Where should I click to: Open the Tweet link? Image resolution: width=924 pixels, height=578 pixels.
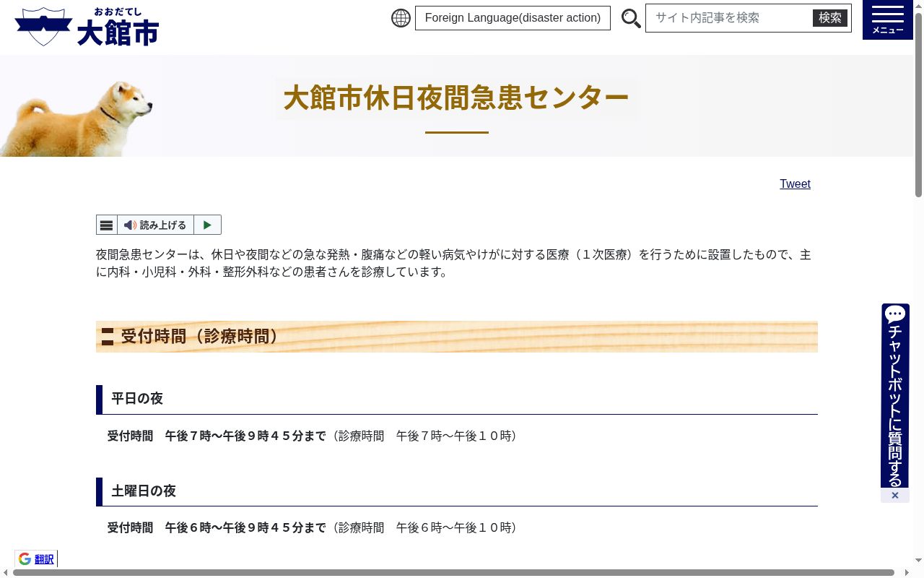[795, 184]
